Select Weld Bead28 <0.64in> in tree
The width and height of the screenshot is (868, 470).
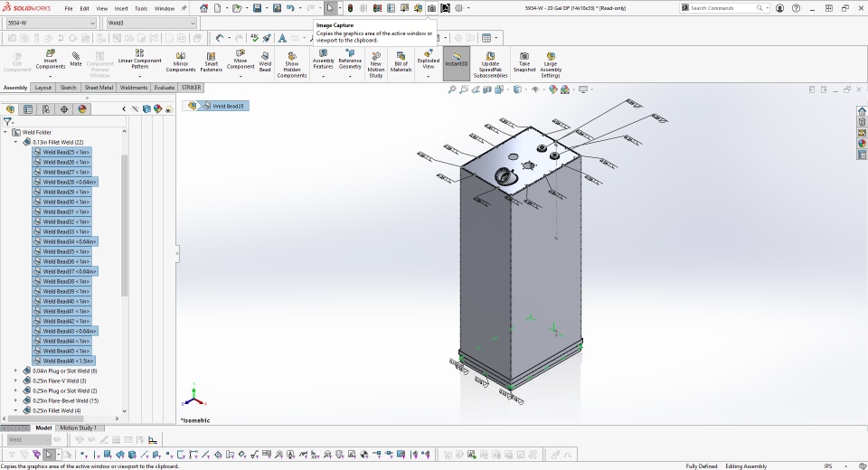tap(65, 183)
